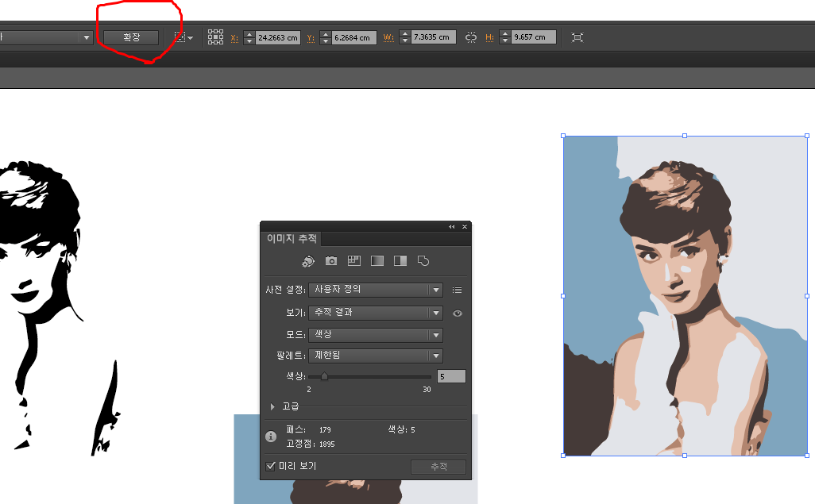Click the info icon beside 패스 count
This screenshot has width=815, height=504.
(271, 437)
